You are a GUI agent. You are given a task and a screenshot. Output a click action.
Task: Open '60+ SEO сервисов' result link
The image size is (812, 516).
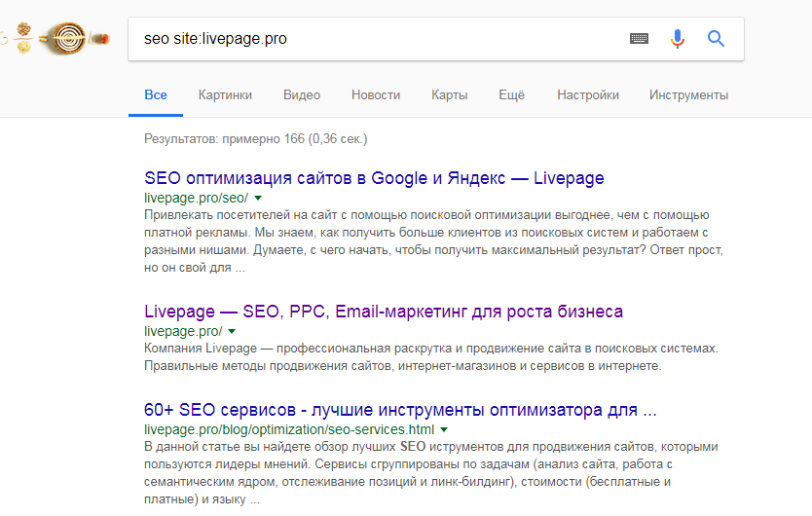(400, 409)
